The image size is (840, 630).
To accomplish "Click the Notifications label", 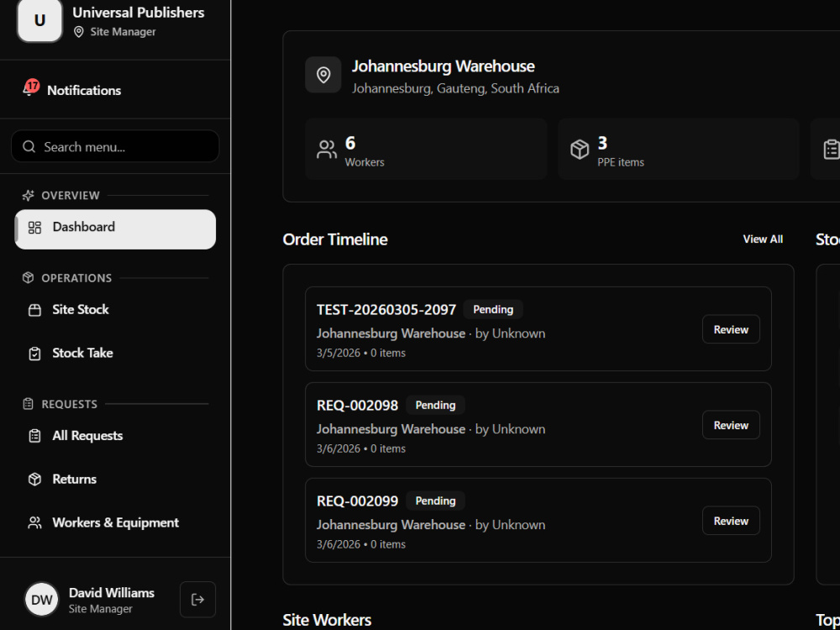I will [84, 91].
